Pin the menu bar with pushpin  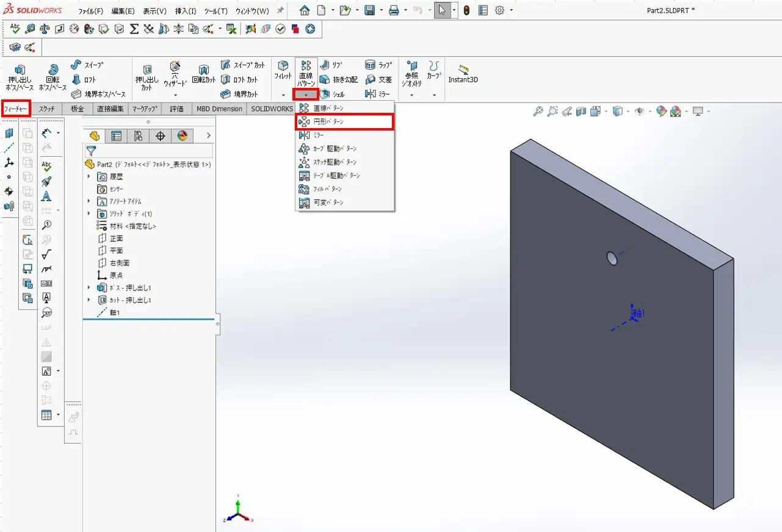coord(280,11)
